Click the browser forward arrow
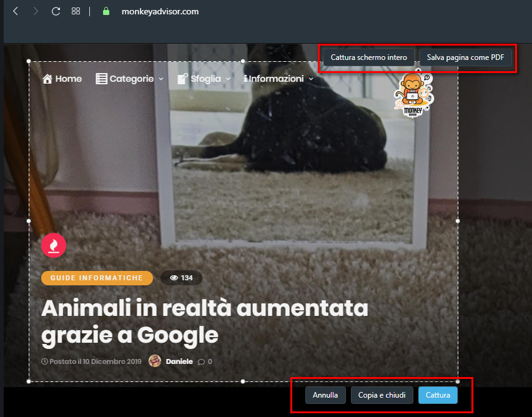Viewport: 532px width, 417px height. pyautogui.click(x=36, y=11)
